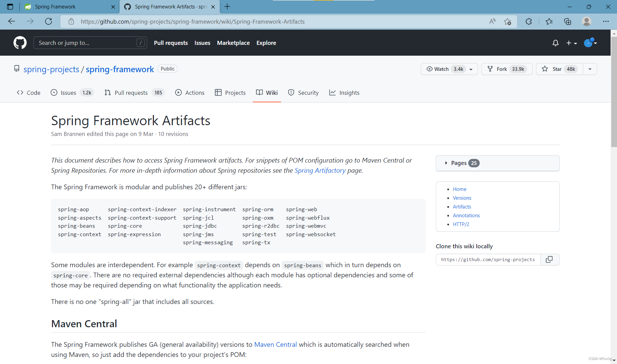Open the Home wiki sidebar link
This screenshot has width=617, height=364.
point(459,189)
